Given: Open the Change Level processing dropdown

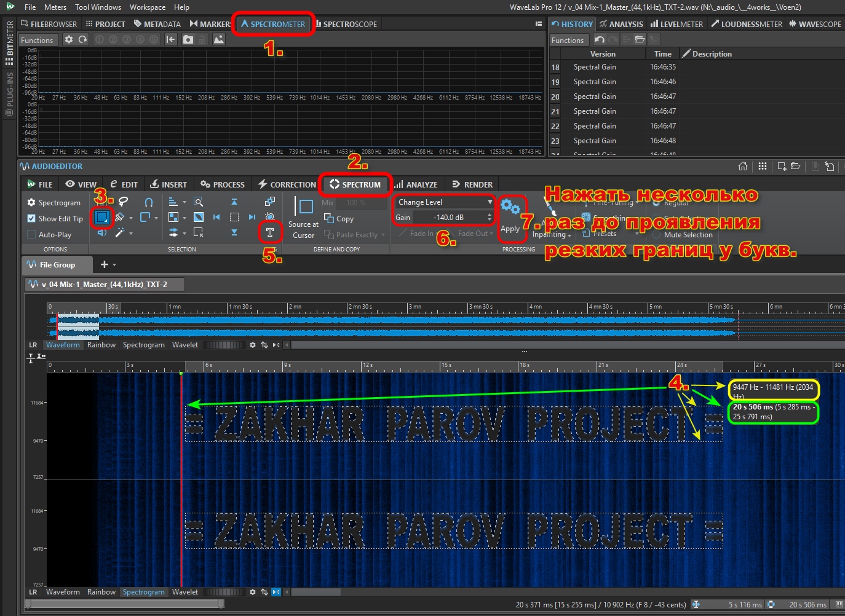Looking at the screenshot, I should point(444,202).
